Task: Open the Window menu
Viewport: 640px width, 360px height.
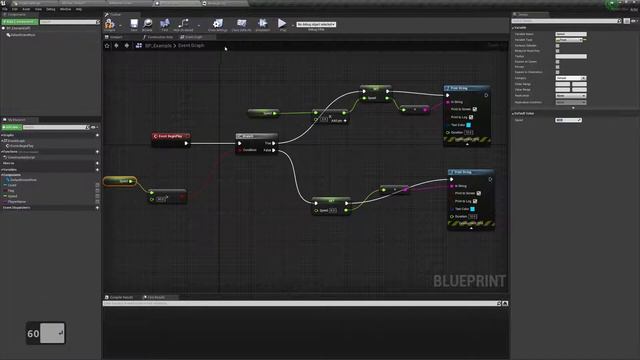Action: click(65, 9)
